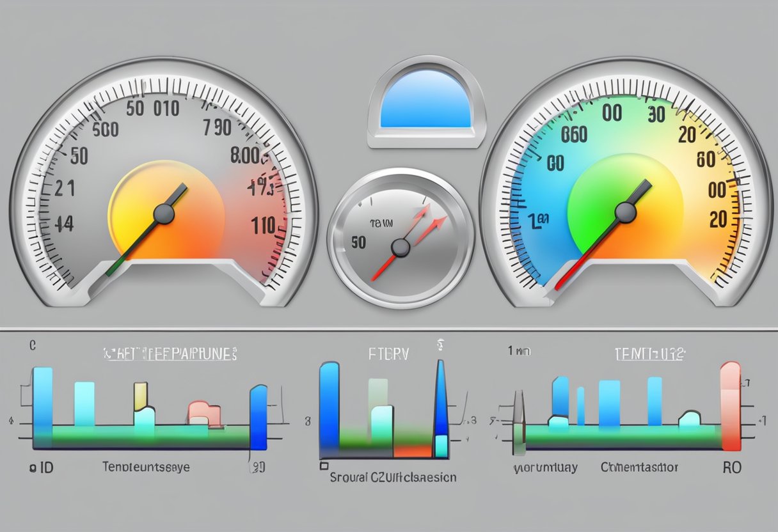Toggle the small dot beside ID label
The height and width of the screenshot is (532, 778).
pos(31,467)
